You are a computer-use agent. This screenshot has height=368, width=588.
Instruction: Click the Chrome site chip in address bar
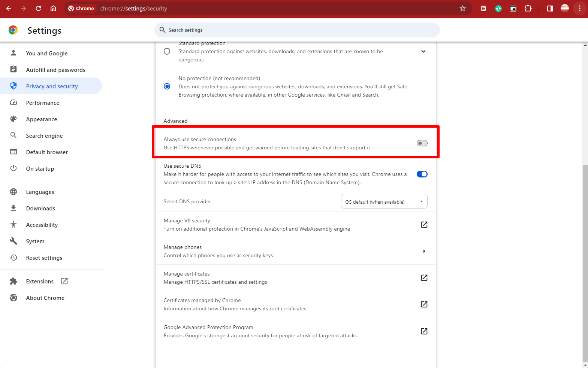[x=81, y=8]
